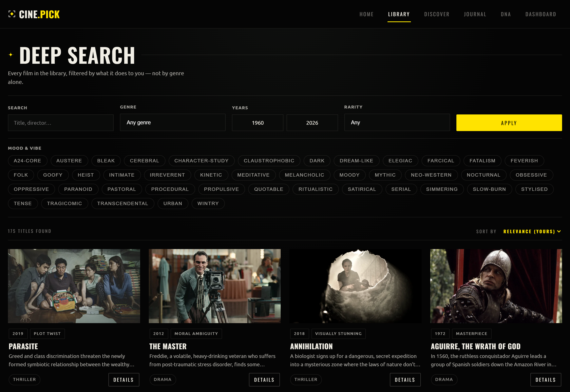Toggle the HEIST chip
570x392 pixels.
click(x=86, y=175)
